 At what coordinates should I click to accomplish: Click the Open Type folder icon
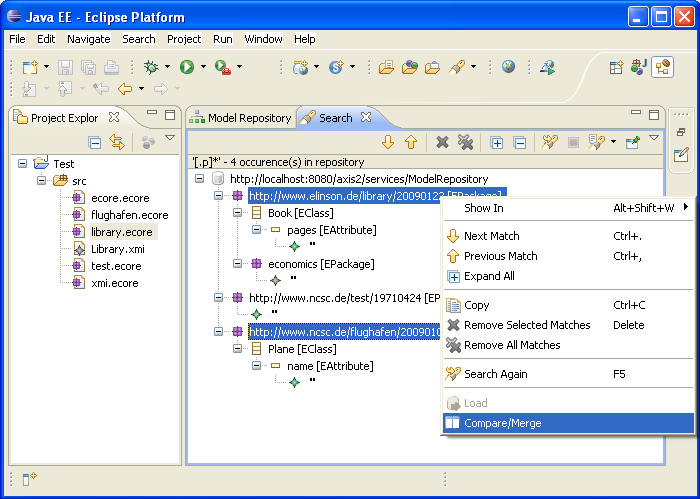tap(386, 67)
